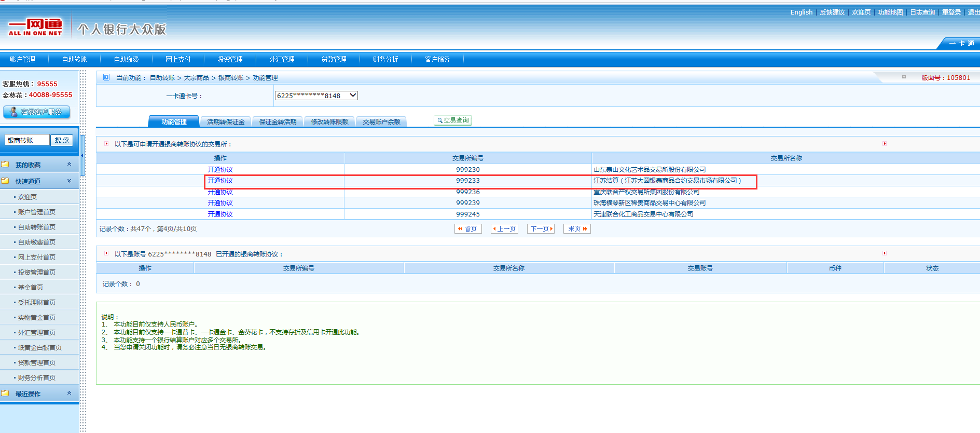Open the 功能地图 link

[x=890, y=12]
